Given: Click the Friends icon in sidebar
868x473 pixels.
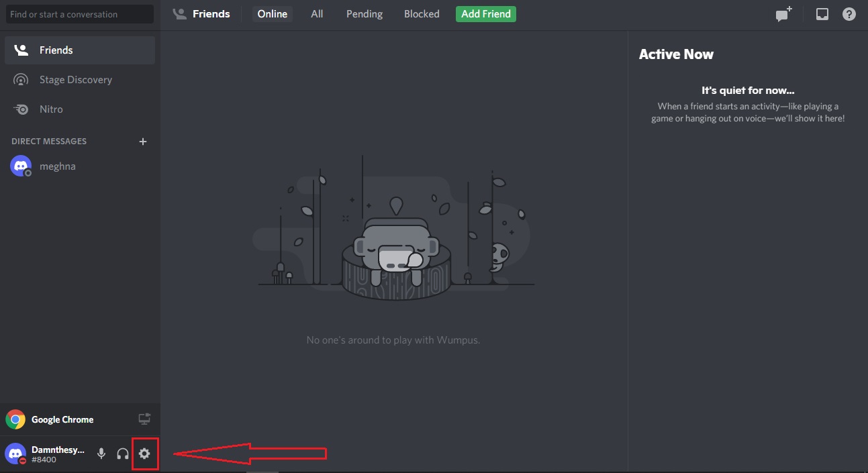Looking at the screenshot, I should 21,50.
